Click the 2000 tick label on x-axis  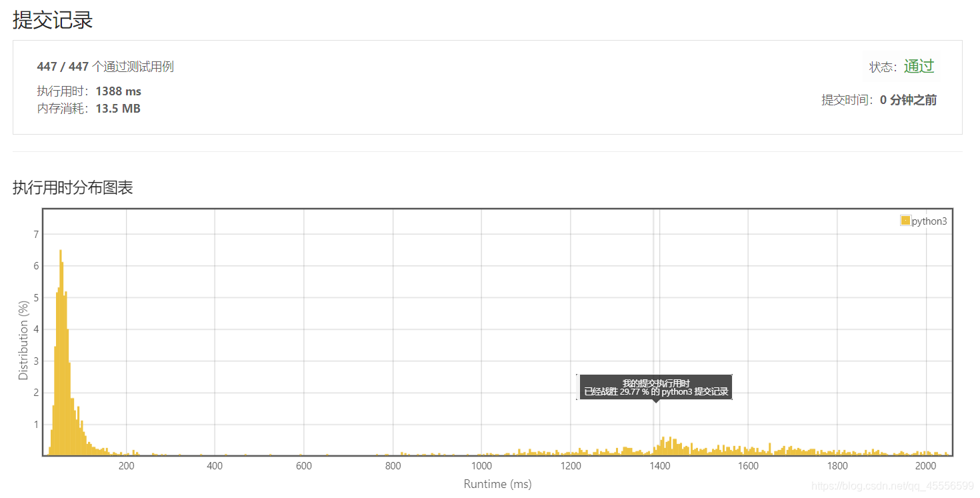click(926, 466)
